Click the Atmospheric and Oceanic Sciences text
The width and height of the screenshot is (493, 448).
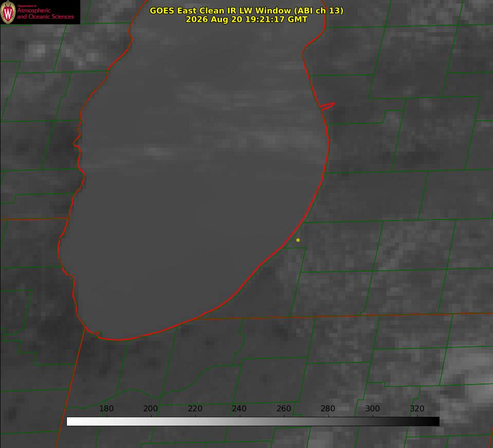point(45,13)
